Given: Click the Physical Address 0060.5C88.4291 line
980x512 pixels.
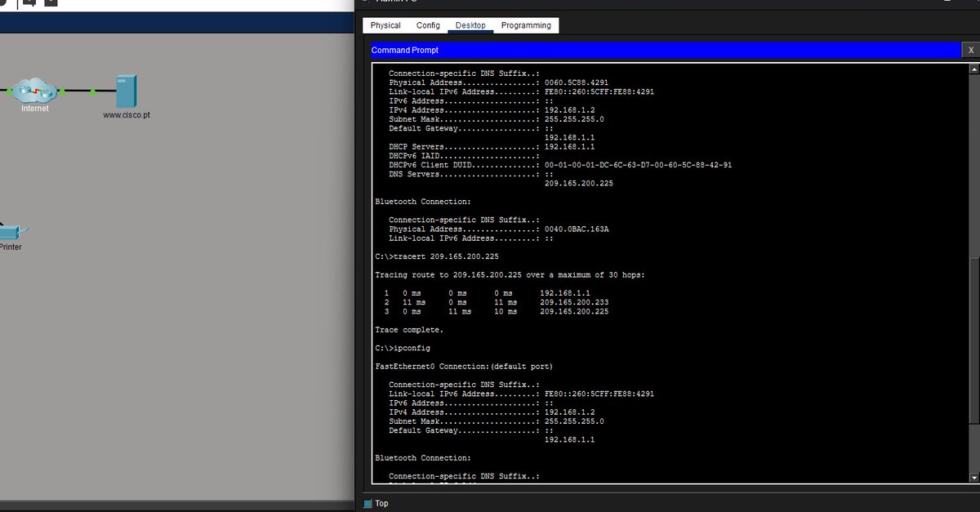Looking at the screenshot, I should 498,82.
